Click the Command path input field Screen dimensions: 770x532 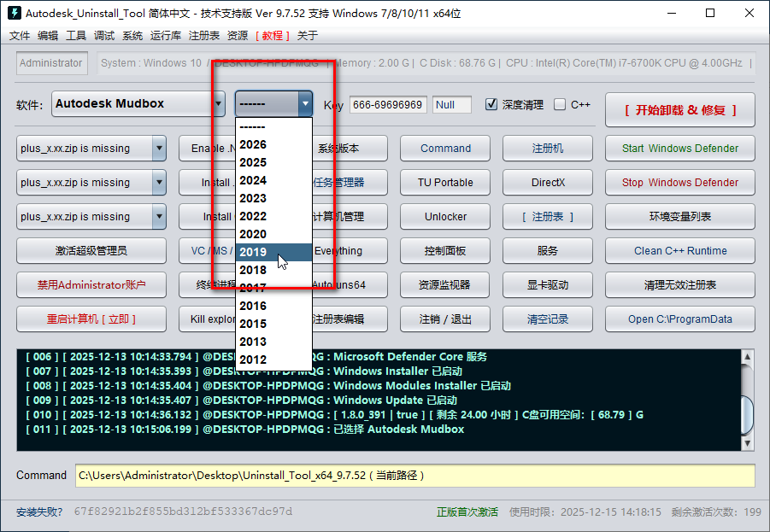pyautogui.click(x=415, y=476)
